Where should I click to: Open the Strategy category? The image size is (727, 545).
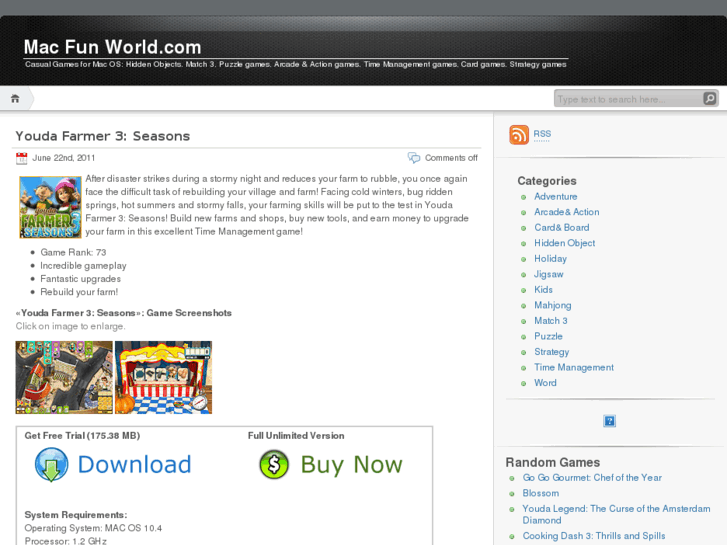(x=551, y=352)
